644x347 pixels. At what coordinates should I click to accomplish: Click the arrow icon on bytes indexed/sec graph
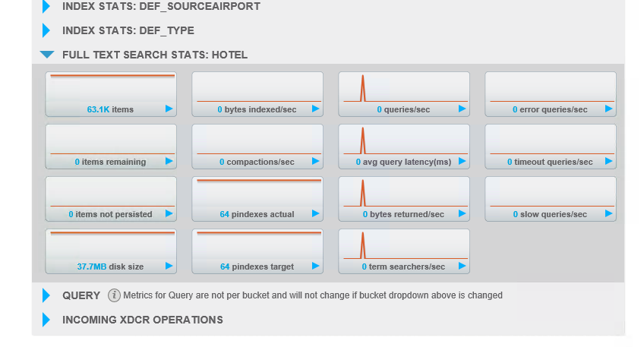click(316, 109)
